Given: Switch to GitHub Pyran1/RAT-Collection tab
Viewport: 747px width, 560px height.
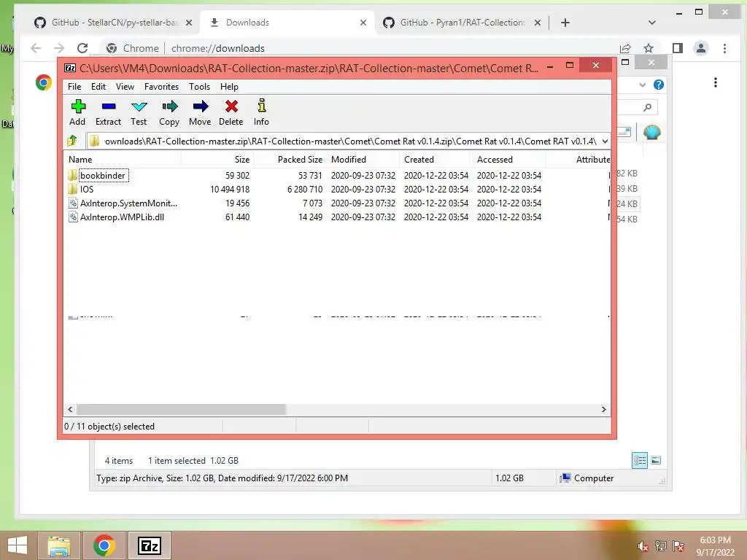Looking at the screenshot, I should (461, 23).
